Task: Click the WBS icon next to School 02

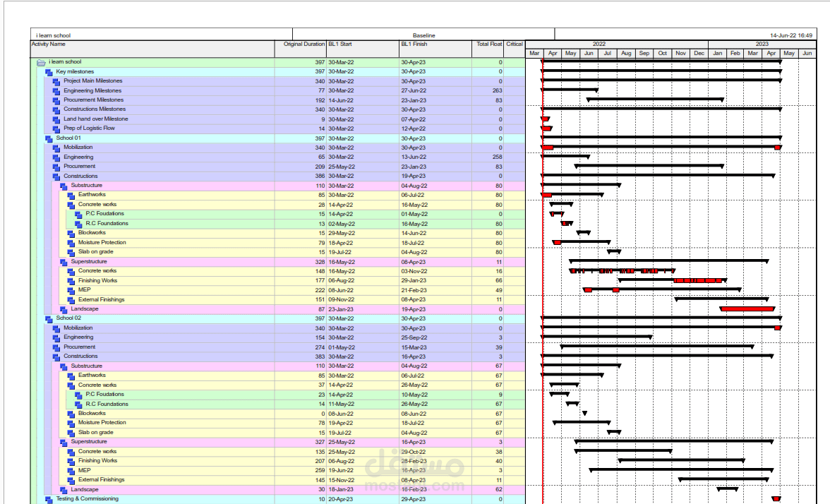Action: tap(49, 319)
